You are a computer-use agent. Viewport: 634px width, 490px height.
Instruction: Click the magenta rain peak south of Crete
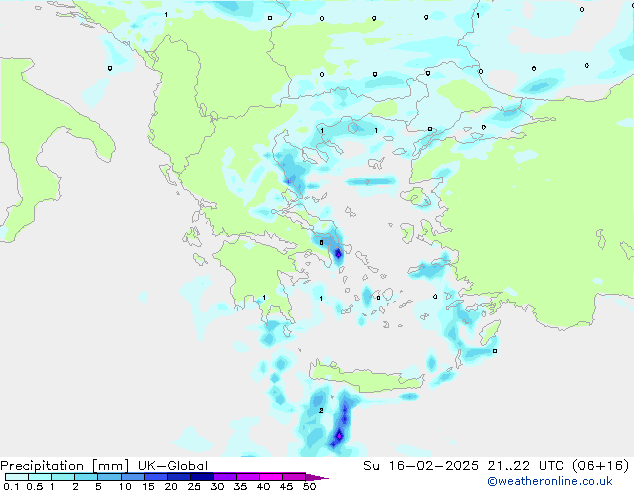pyautogui.click(x=339, y=436)
